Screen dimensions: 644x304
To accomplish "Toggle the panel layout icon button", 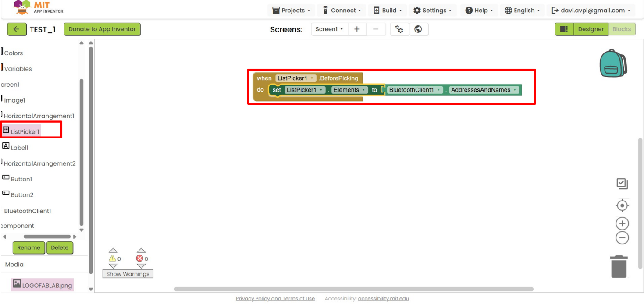I will [x=564, y=29].
